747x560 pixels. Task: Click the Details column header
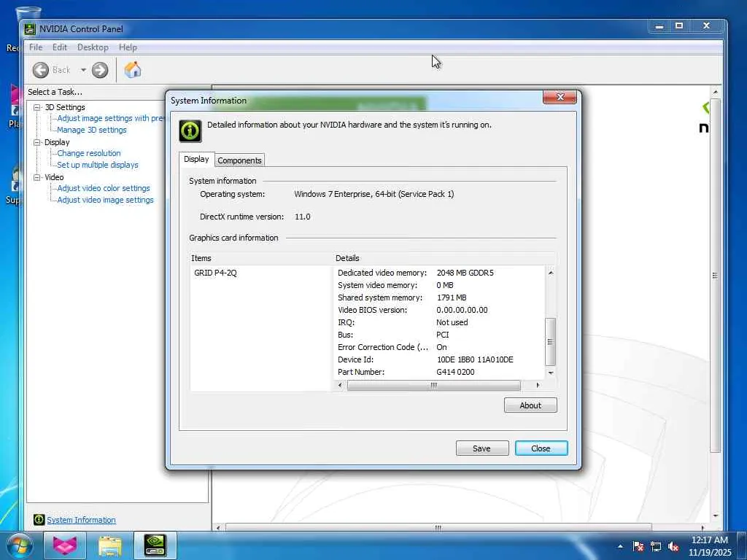pyautogui.click(x=444, y=258)
